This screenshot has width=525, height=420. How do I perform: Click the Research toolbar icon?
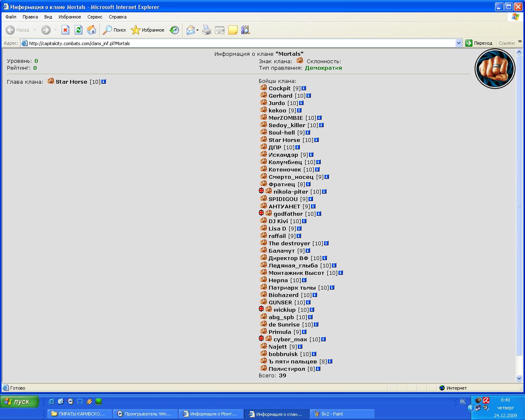pos(245,30)
